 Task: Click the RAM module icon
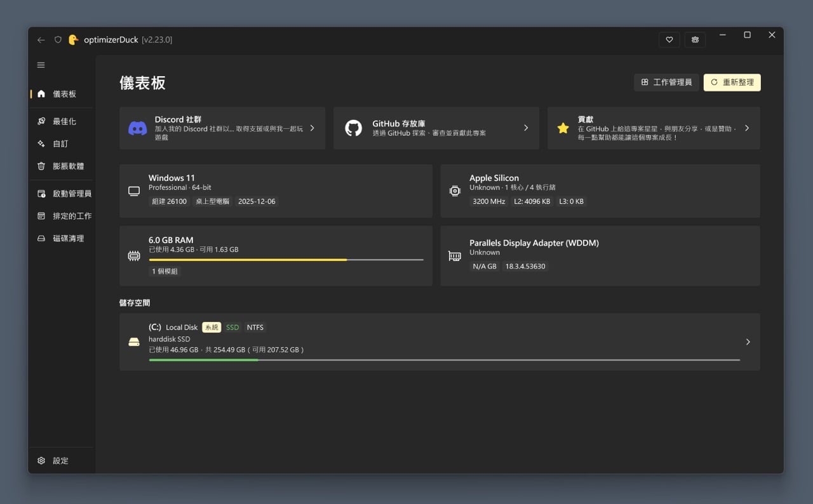pos(134,256)
